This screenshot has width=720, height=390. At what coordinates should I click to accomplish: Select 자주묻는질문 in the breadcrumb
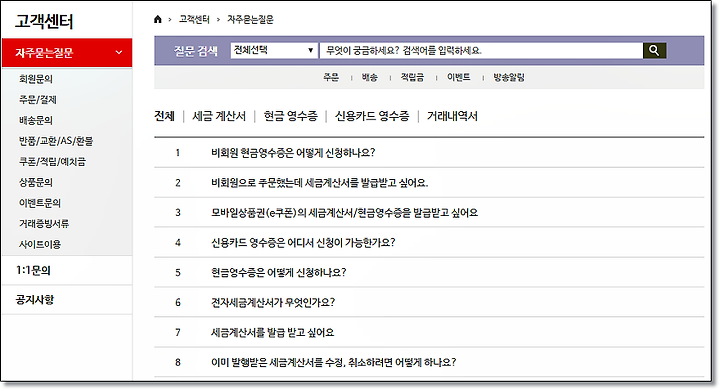point(251,19)
